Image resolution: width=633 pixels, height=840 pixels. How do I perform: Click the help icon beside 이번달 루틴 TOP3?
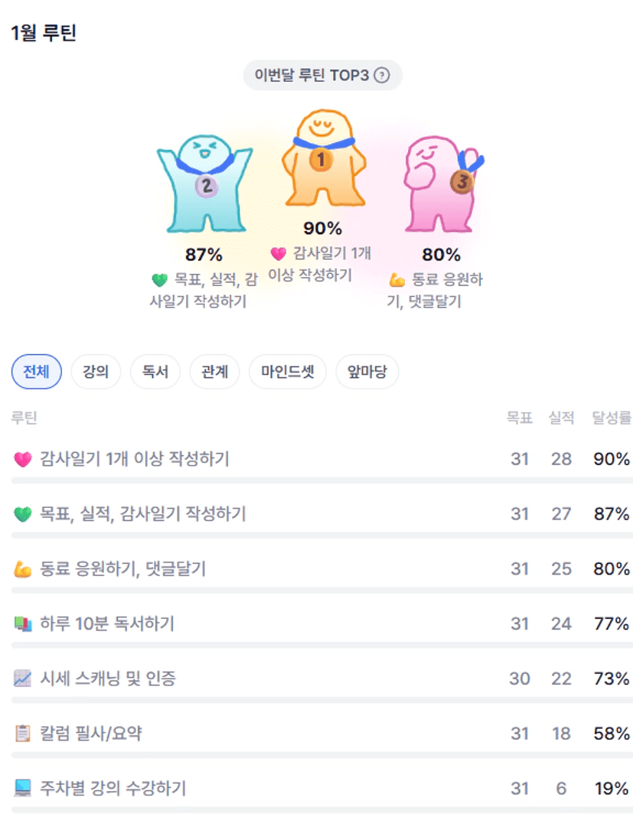tap(381, 76)
